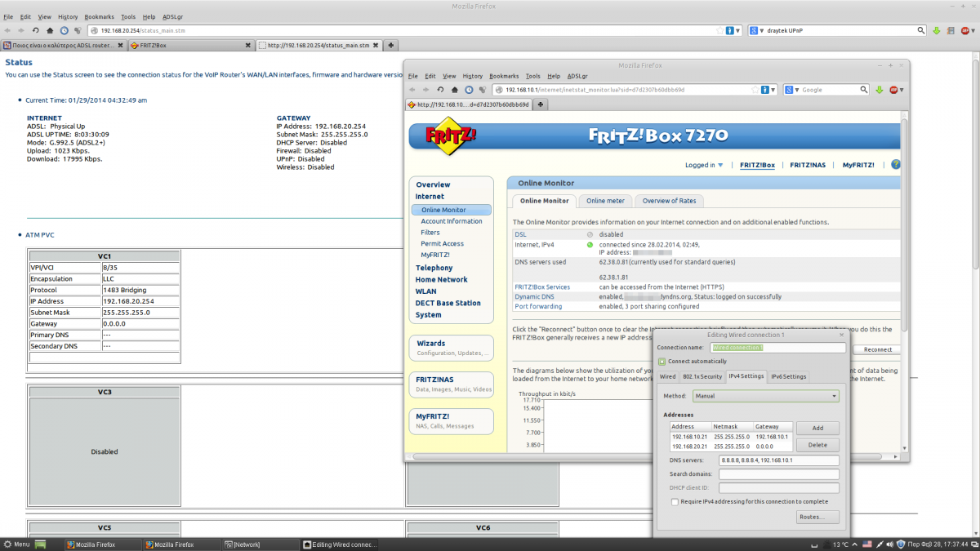Switch to the Overview of Rates tab
Screen dimensions: 980x551
(x=669, y=201)
